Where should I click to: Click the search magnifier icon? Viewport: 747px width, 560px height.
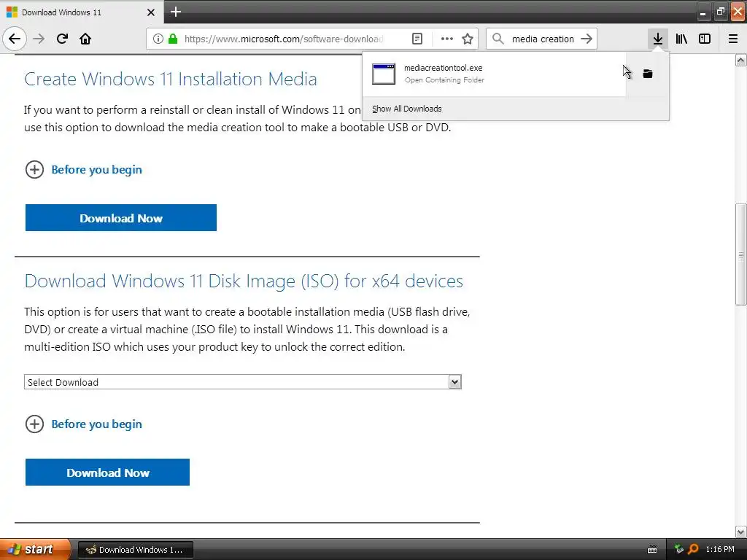point(498,39)
